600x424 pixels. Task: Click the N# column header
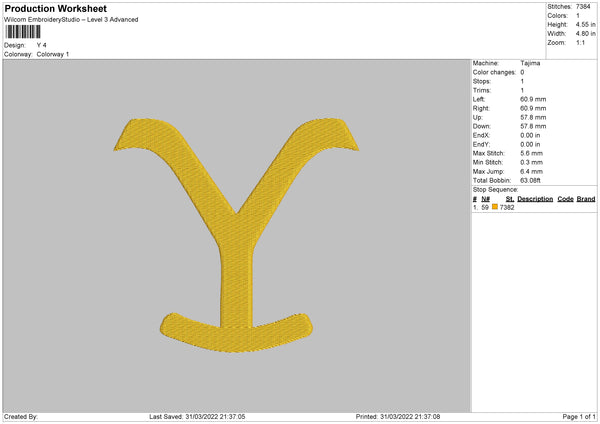click(x=486, y=199)
